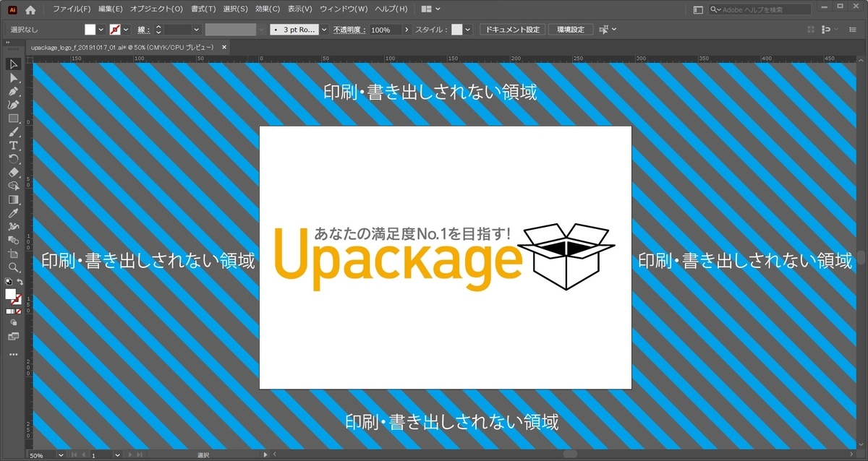868x461 pixels.
Task: Click the opacity 100% input field
Action: (x=385, y=30)
